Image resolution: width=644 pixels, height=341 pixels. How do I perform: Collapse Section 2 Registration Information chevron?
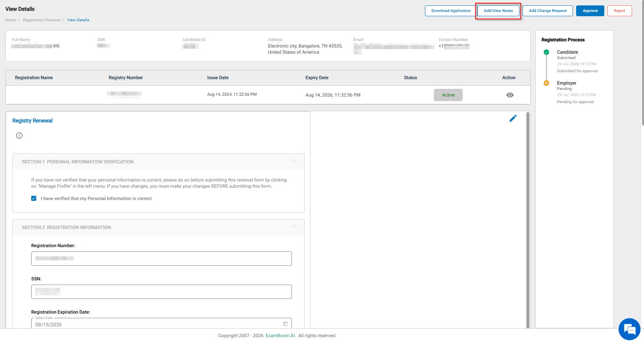tap(293, 227)
